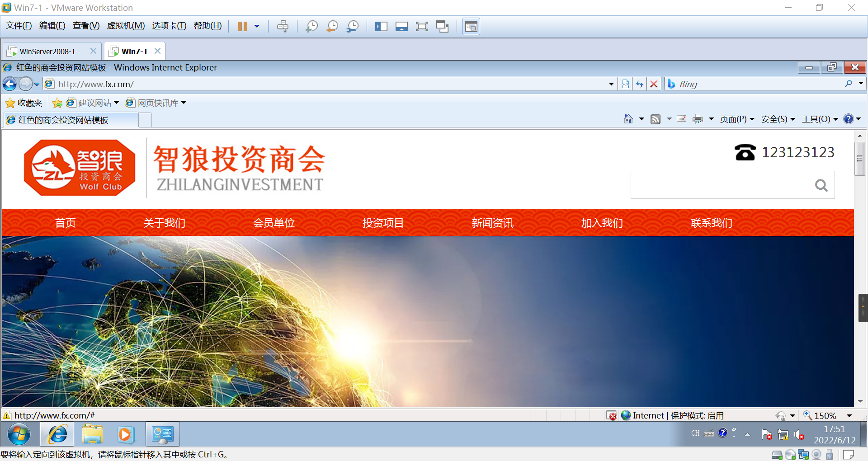868x461 pixels.
Task: Click the website search magnifier icon
Action: [821, 185]
